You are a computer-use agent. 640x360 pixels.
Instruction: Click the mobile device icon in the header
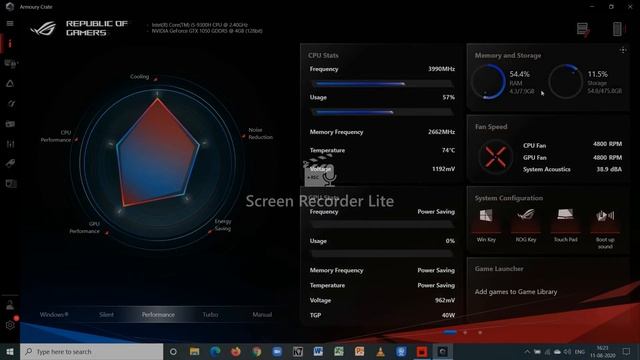click(618, 29)
